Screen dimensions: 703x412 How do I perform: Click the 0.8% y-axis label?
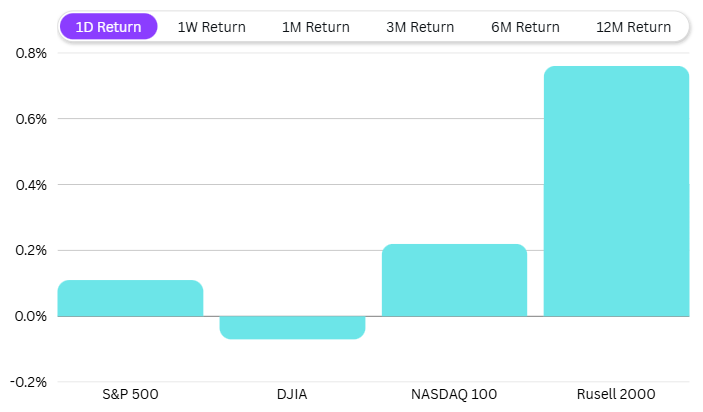point(30,53)
